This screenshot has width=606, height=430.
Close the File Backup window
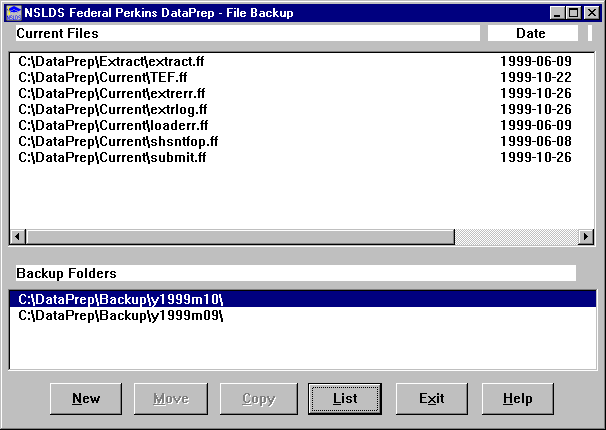click(x=592, y=13)
